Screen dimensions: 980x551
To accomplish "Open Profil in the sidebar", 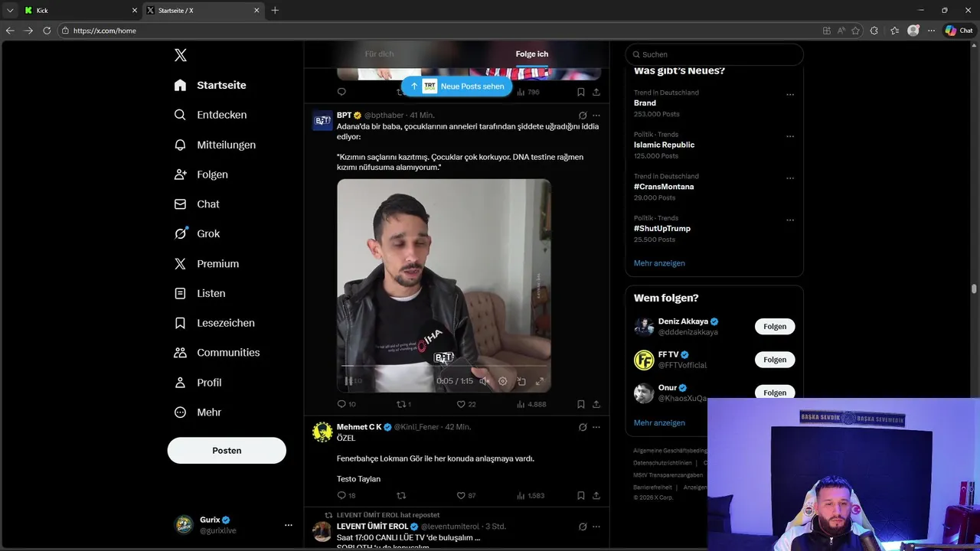I will coord(198,383).
